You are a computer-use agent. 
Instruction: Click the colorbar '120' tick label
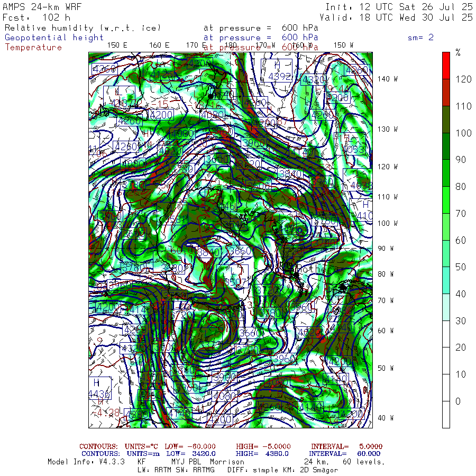pyautogui.click(x=463, y=79)
